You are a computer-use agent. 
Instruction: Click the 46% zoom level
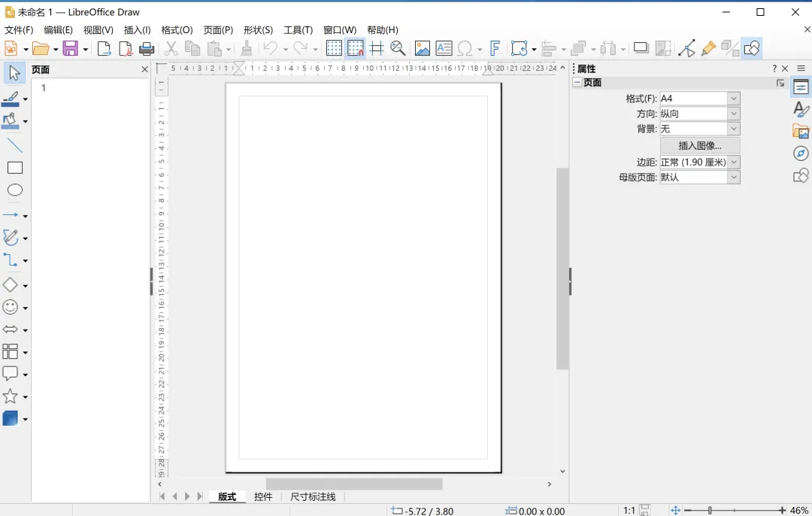(x=799, y=510)
